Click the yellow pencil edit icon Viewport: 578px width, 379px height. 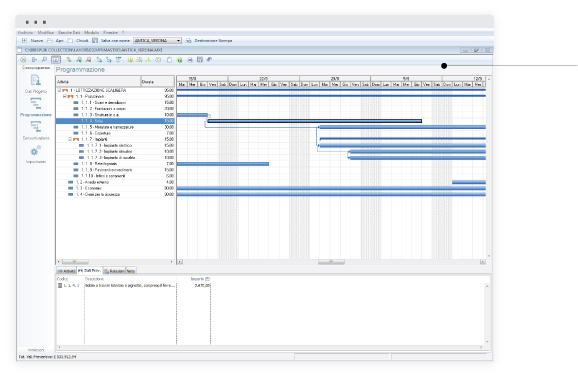coord(69,60)
